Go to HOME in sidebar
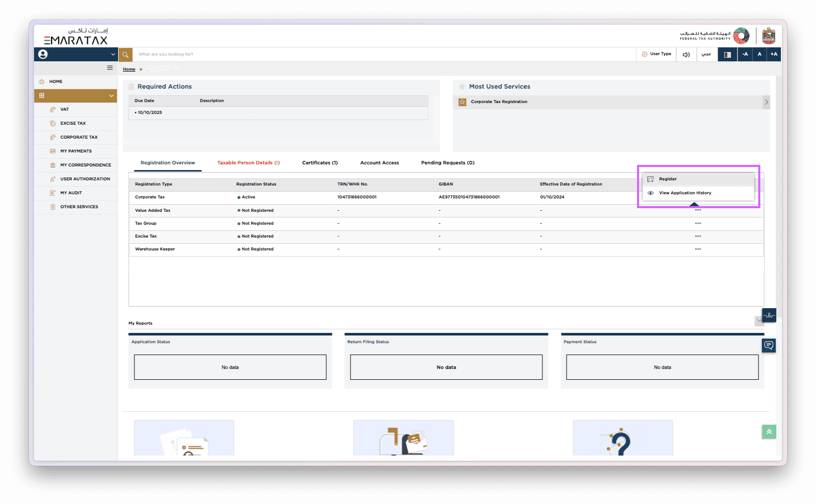 pos(76,81)
